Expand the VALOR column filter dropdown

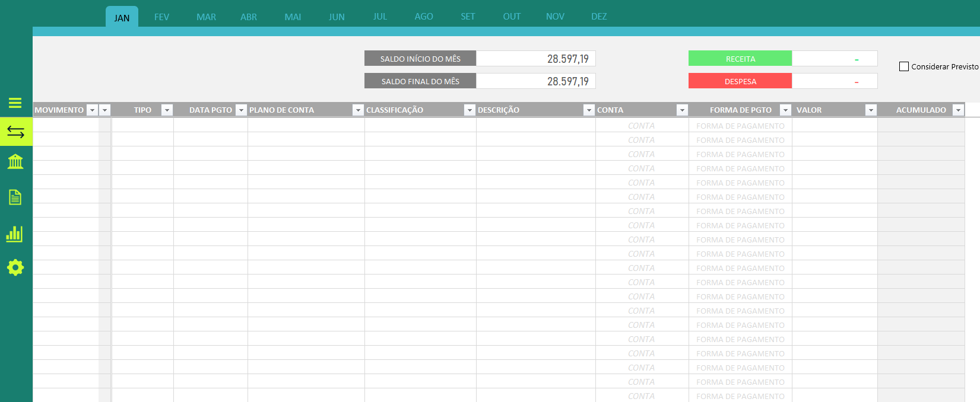(x=871, y=110)
